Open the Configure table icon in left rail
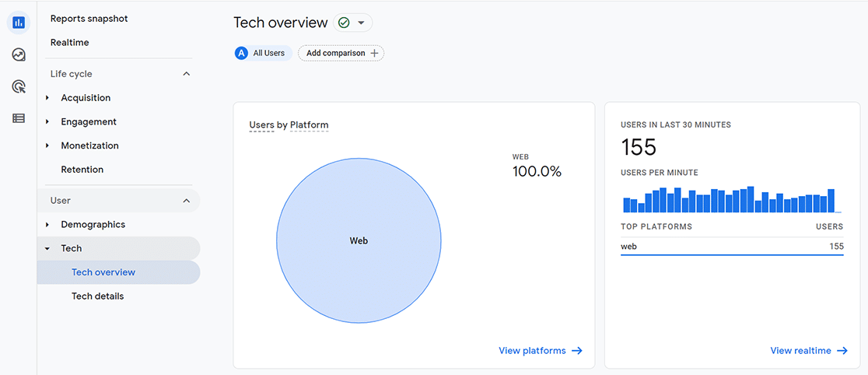The width and height of the screenshot is (868, 375). coord(19,118)
